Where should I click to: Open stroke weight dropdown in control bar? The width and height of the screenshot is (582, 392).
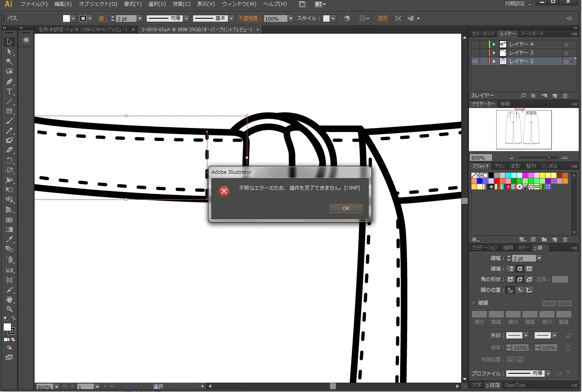(140, 19)
